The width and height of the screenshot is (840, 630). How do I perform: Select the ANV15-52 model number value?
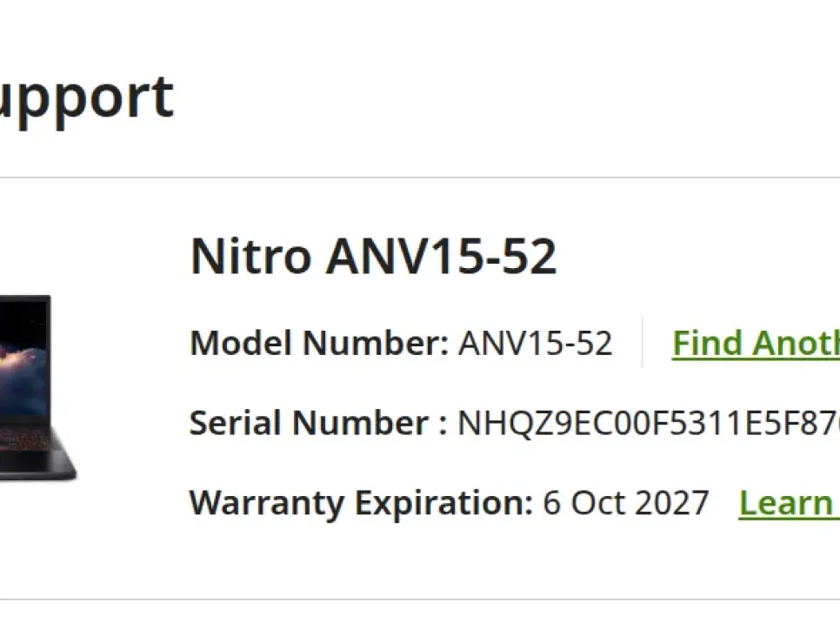coord(536,344)
